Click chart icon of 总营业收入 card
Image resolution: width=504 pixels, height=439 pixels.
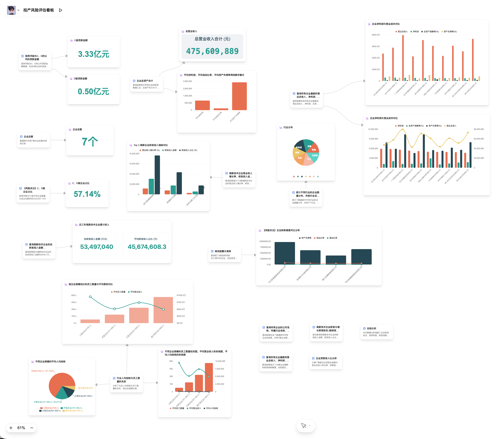(x=183, y=31)
